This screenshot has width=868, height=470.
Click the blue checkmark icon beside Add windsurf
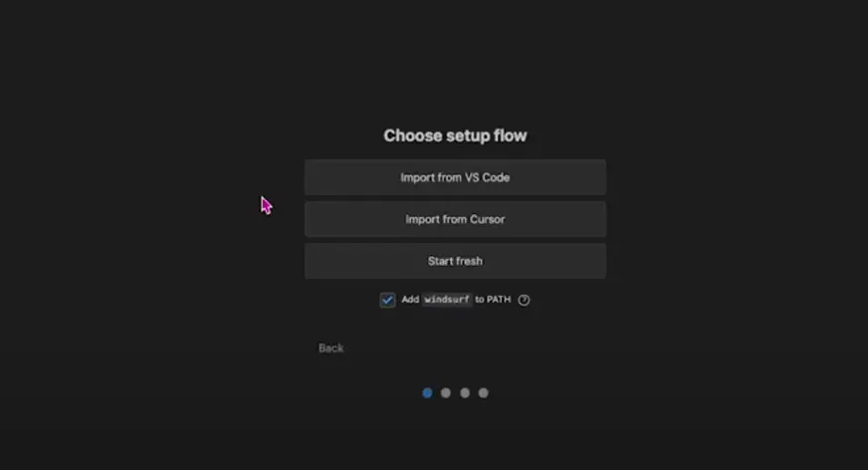(x=387, y=300)
